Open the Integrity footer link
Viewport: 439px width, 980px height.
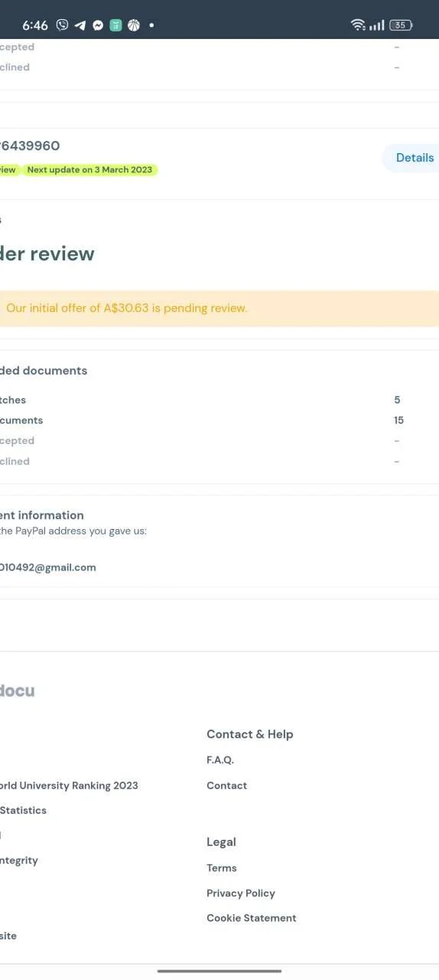click(19, 861)
